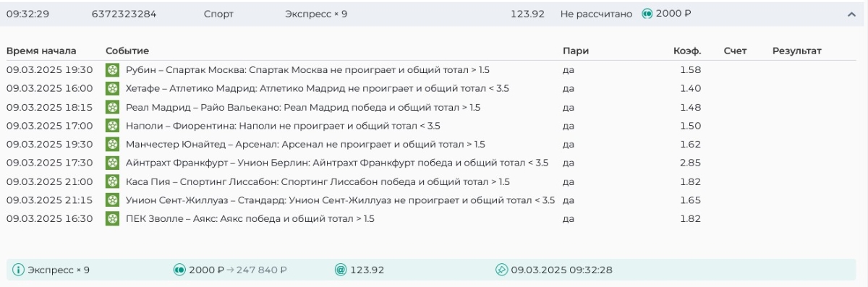The width and height of the screenshot is (868, 287).
Task: Click the Коэф. column header
Action: pyautogui.click(x=686, y=51)
